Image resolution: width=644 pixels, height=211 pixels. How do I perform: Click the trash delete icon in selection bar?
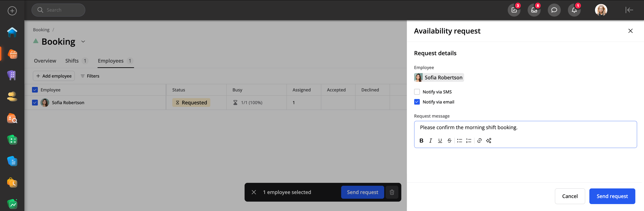(x=392, y=192)
